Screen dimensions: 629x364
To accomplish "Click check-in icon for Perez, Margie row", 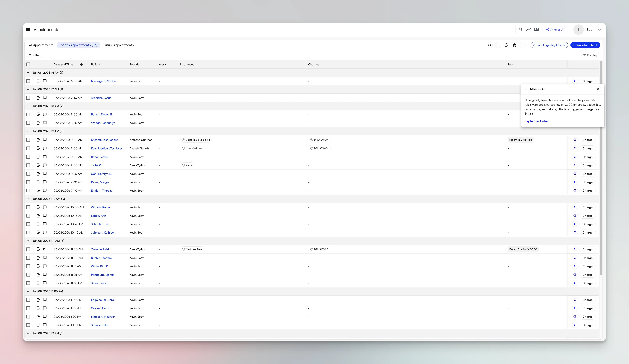I will pyautogui.click(x=38, y=182).
